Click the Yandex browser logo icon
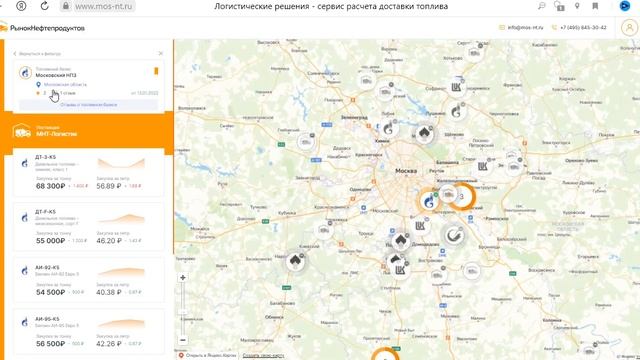The width and height of the screenshot is (640, 360). tap(21, 6)
